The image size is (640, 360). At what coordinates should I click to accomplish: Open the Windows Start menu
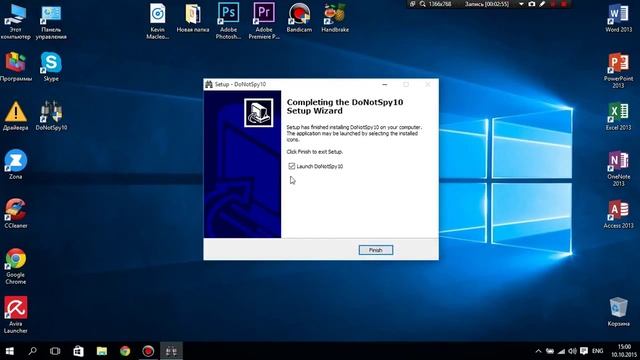coord(10,351)
